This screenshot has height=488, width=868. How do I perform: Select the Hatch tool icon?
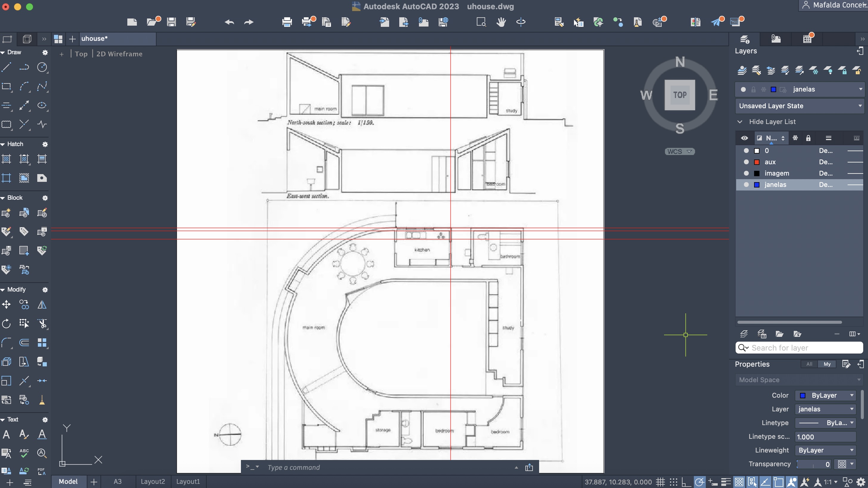pyautogui.click(x=6, y=159)
